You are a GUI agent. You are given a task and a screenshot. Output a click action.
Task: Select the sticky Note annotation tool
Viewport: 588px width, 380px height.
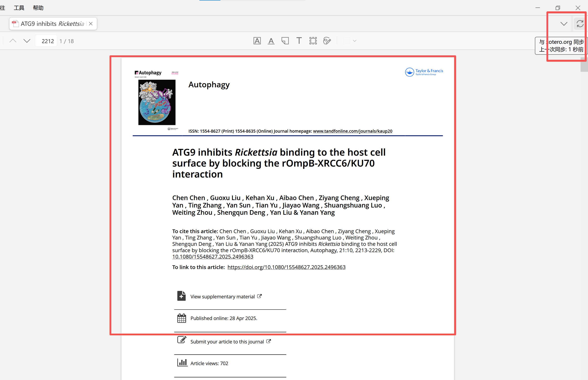coord(285,41)
